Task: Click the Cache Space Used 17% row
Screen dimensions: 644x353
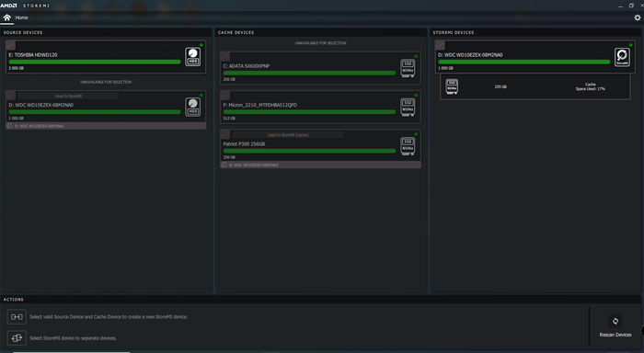Action: [535, 87]
